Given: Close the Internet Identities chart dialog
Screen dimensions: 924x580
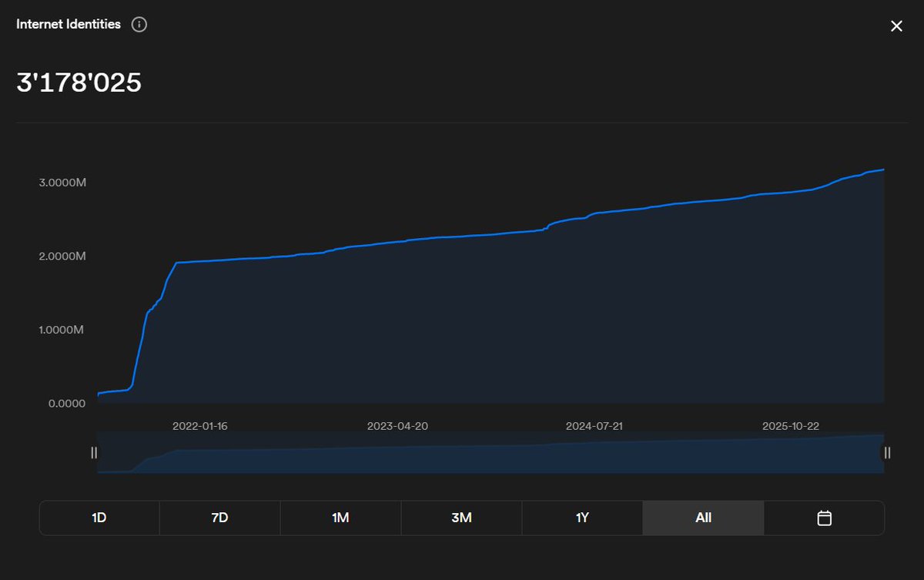Looking at the screenshot, I should click(896, 26).
